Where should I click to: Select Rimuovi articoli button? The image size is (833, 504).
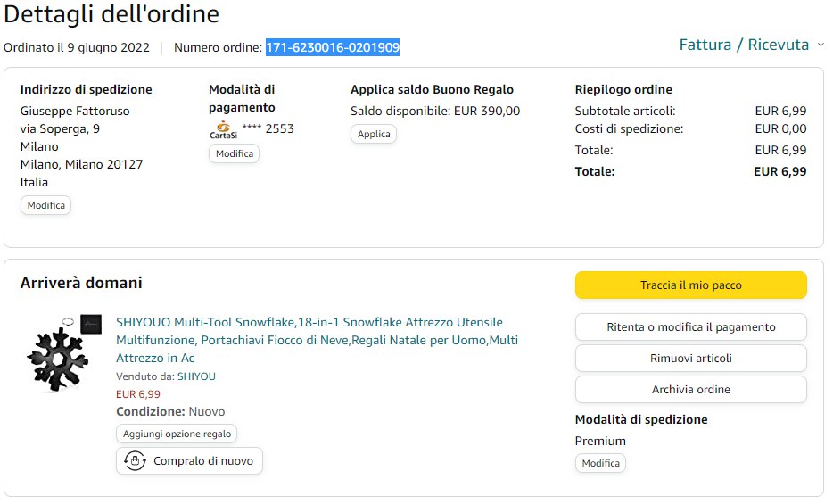[690, 358]
